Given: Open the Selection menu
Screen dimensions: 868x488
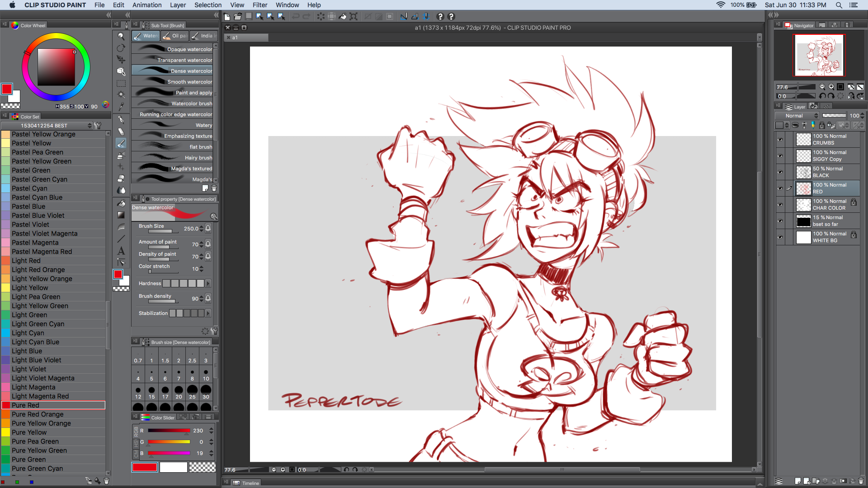Looking at the screenshot, I should pos(208,5).
